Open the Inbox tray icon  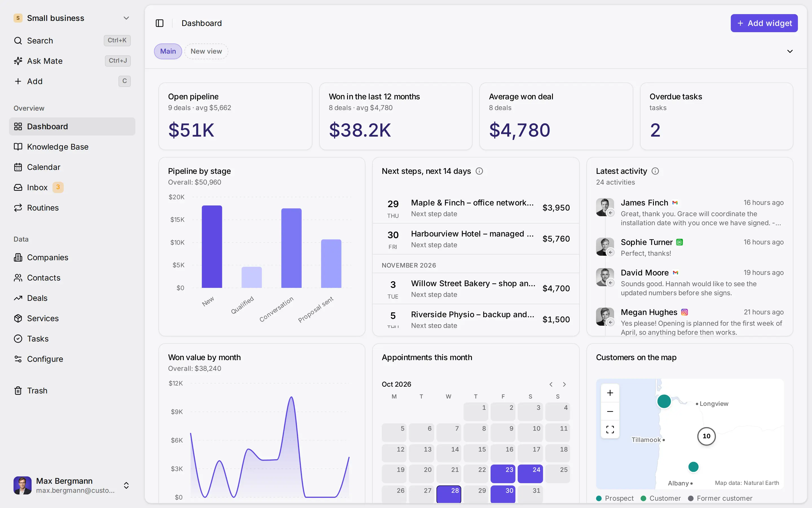pos(18,187)
